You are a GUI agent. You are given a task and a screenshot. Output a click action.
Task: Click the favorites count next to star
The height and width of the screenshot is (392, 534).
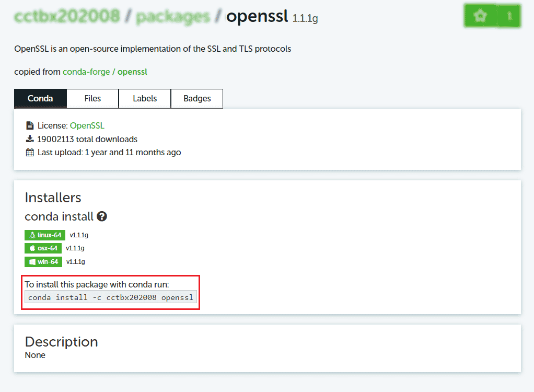(x=509, y=16)
